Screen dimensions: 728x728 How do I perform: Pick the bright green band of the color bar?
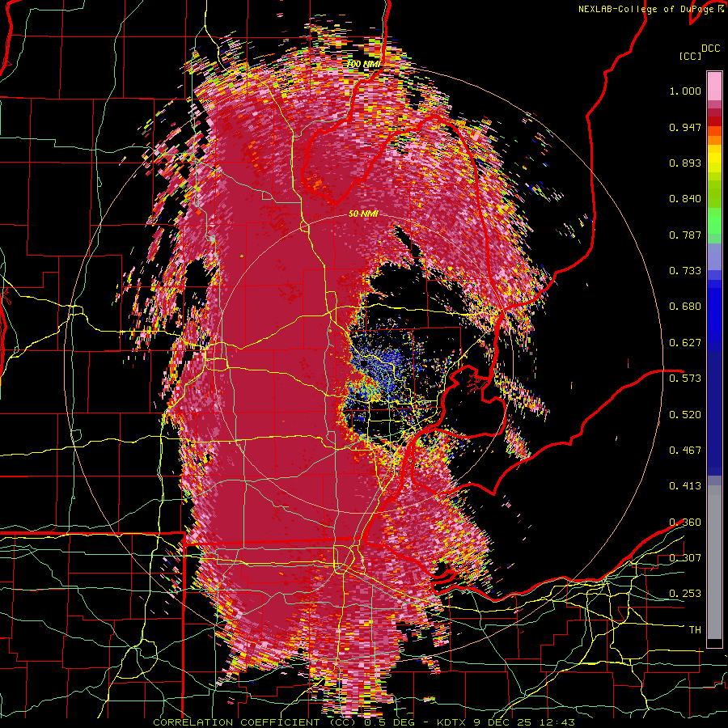(x=714, y=221)
